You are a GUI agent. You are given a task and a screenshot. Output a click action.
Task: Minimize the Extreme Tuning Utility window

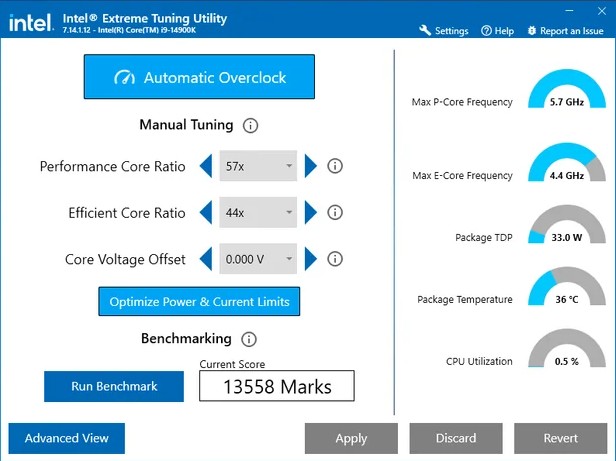tap(570, 11)
